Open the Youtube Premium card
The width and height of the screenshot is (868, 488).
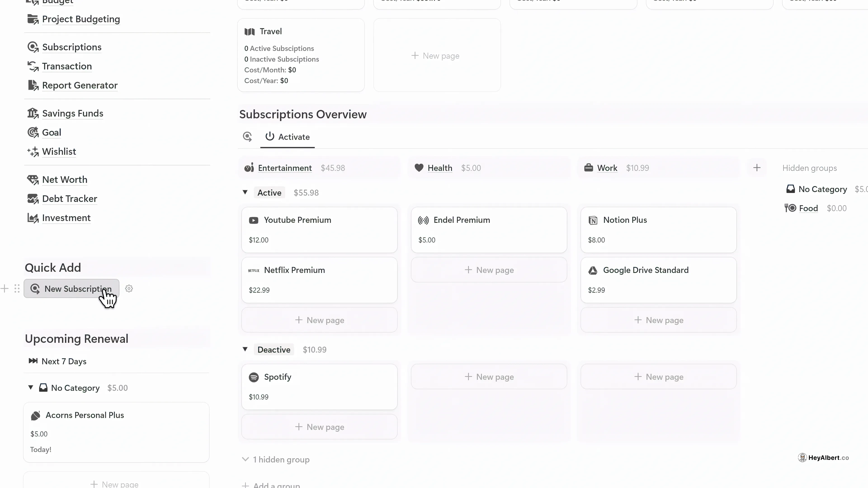(319, 230)
